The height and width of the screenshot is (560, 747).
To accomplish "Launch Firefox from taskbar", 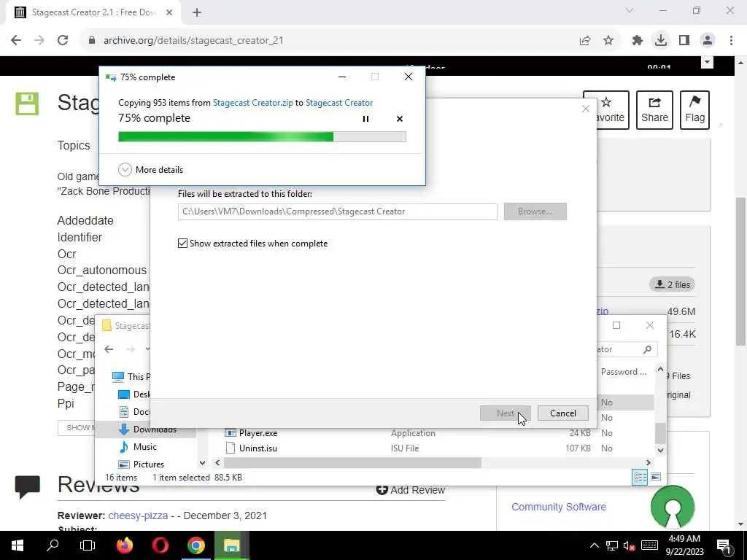I will [125, 545].
